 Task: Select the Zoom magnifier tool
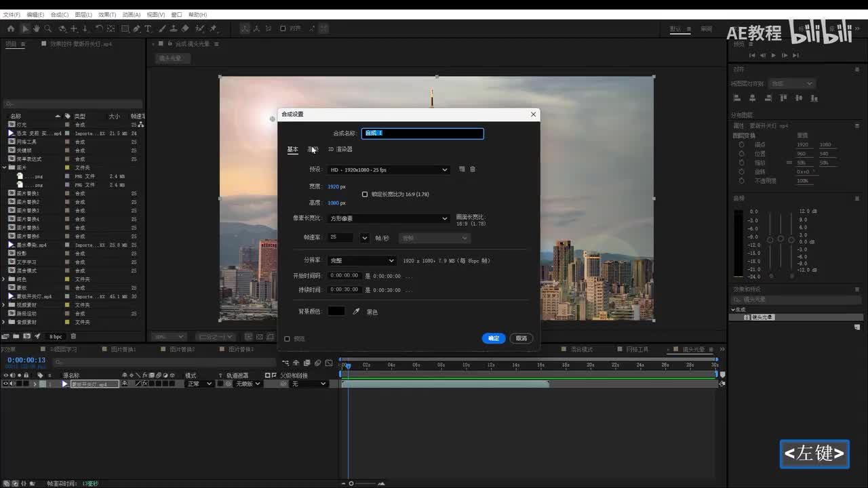click(x=47, y=28)
